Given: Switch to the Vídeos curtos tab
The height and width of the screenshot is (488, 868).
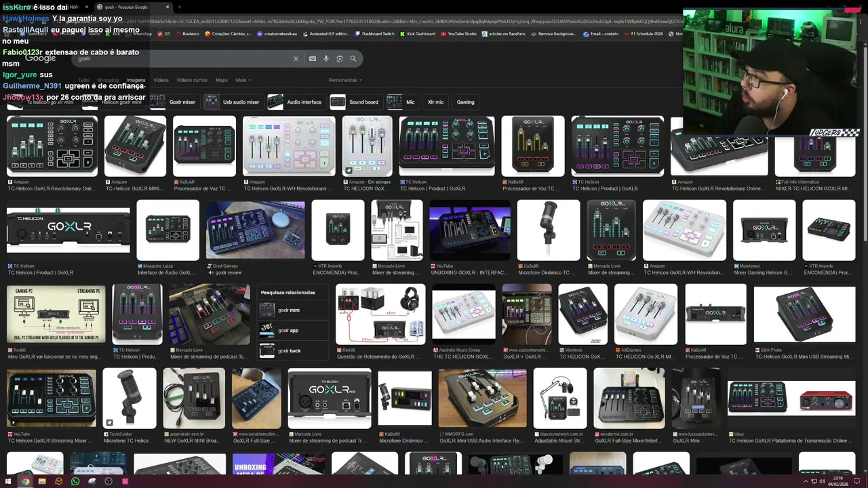Looking at the screenshot, I should click(192, 80).
